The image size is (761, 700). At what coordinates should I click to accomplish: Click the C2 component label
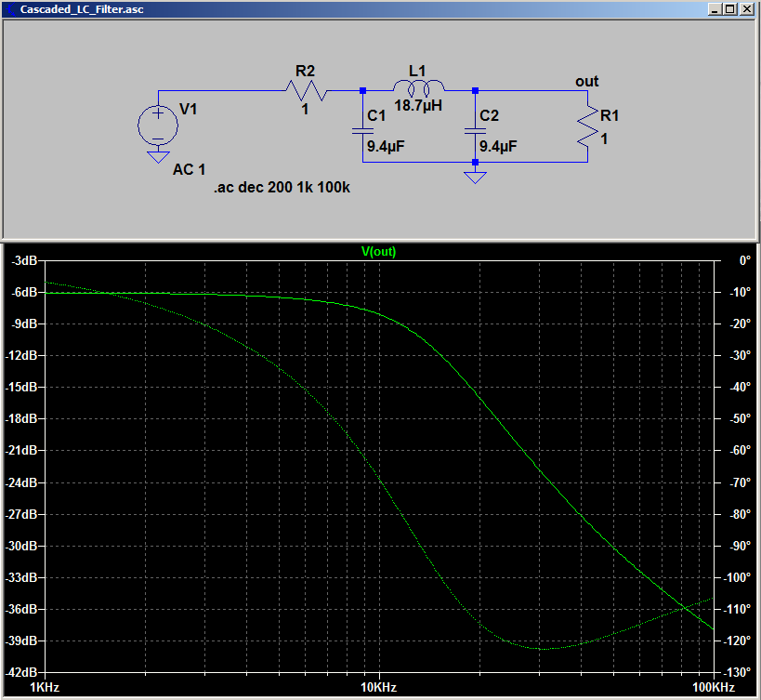489,115
